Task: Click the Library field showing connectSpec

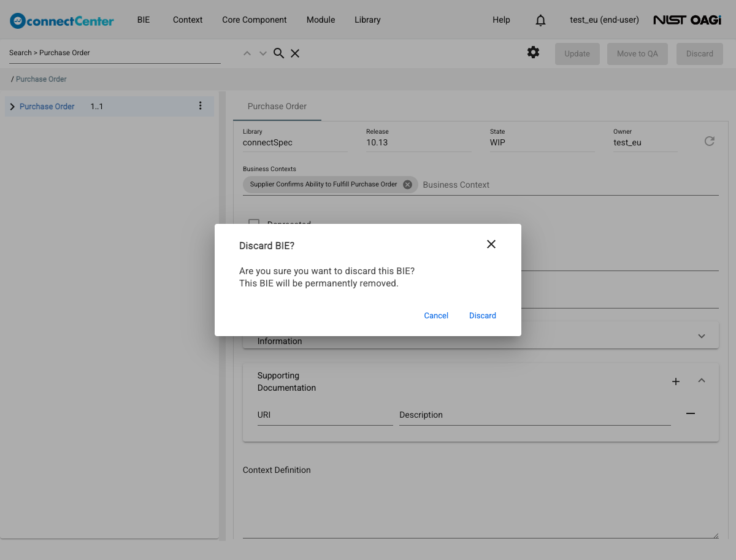Action: tap(295, 142)
